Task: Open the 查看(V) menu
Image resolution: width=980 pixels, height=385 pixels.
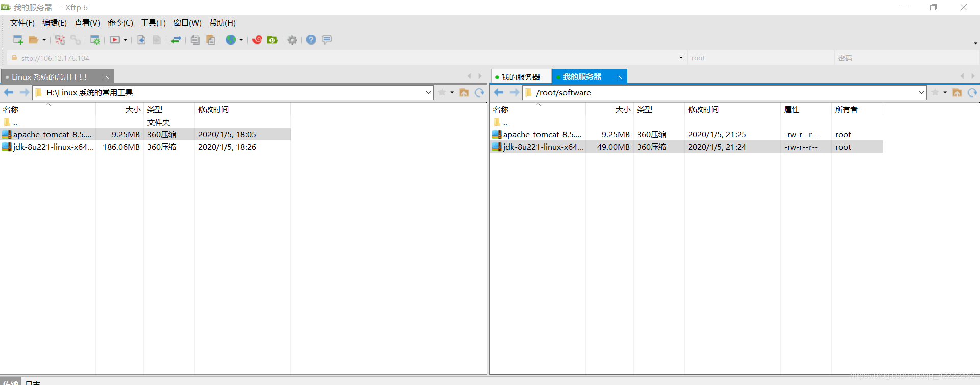Action: tap(87, 23)
